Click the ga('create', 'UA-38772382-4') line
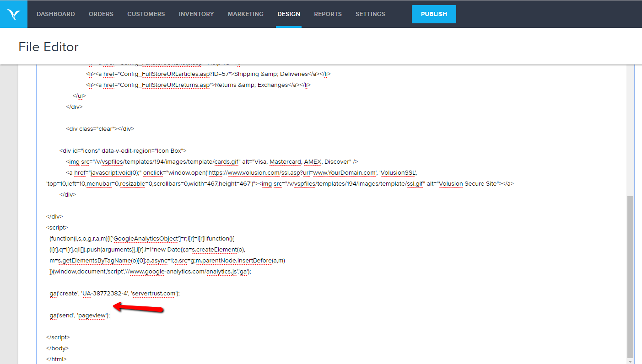This screenshot has width=642, height=364. [114, 294]
